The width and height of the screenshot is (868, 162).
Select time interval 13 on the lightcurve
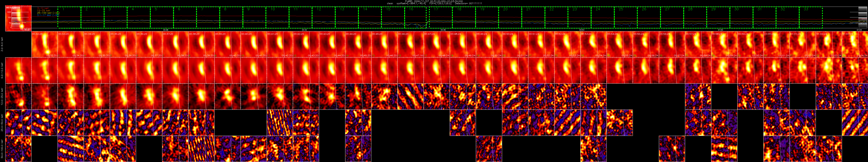(347, 18)
